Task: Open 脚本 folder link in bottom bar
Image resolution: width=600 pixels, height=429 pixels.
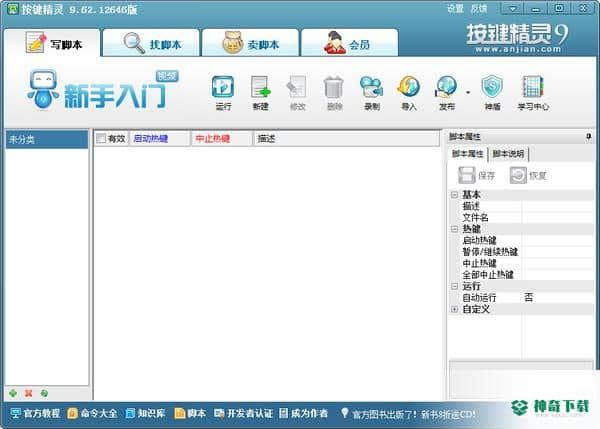Action: 190,413
